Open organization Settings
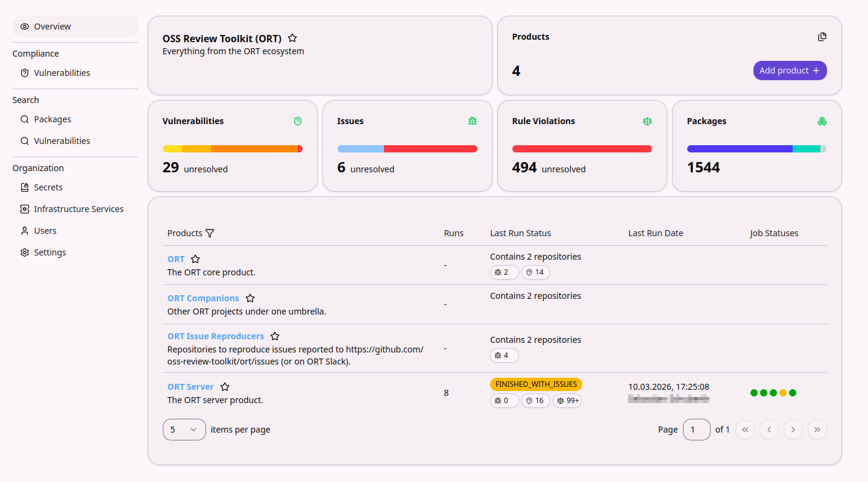The height and width of the screenshot is (482, 868). [75, 252]
